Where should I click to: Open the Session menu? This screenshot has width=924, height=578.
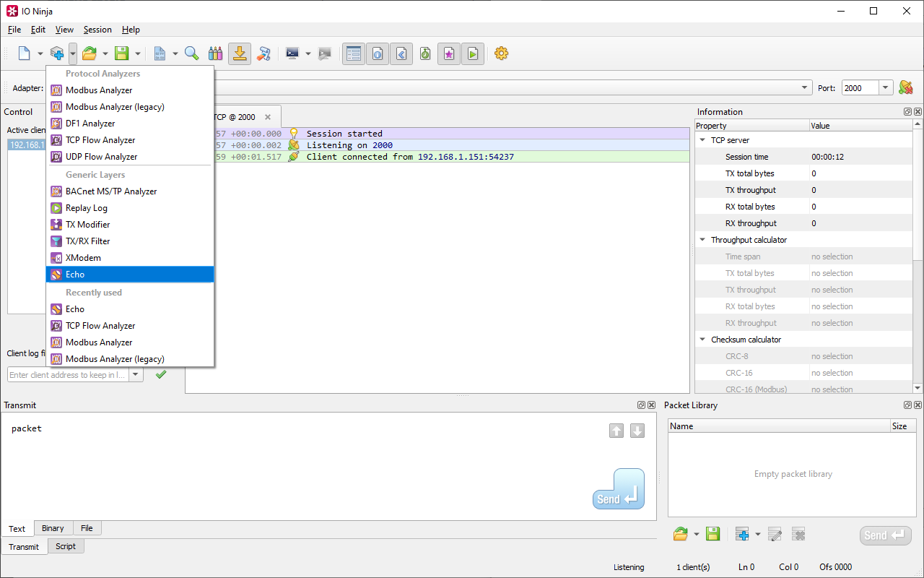point(97,30)
